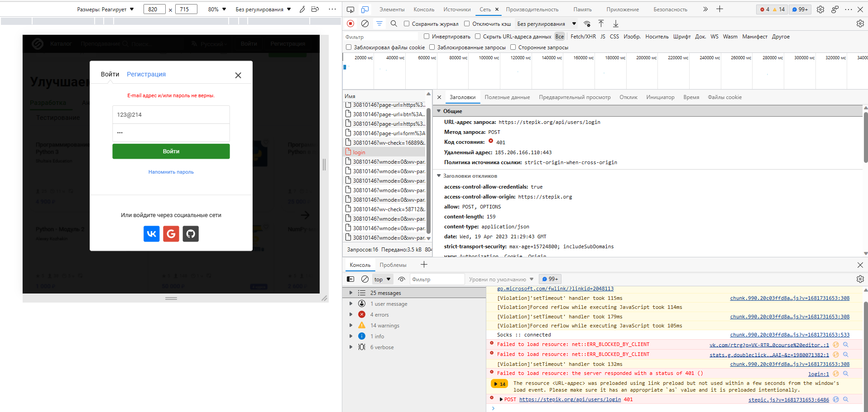Switch to Issues drawer tab
Viewport: 868px width, 412px height.
393,265
